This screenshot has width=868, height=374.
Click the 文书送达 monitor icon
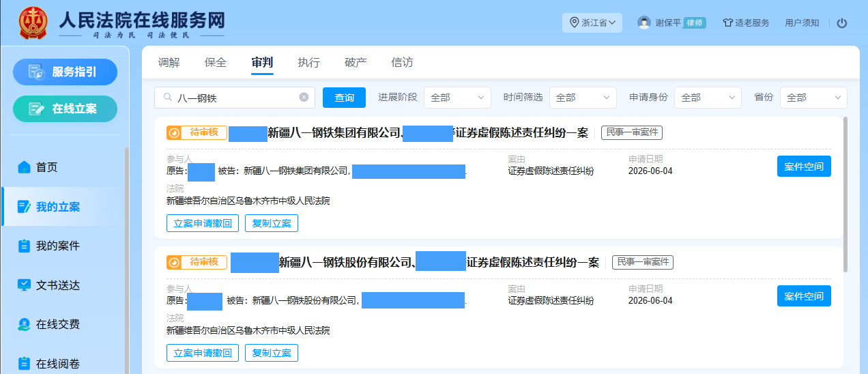25,285
